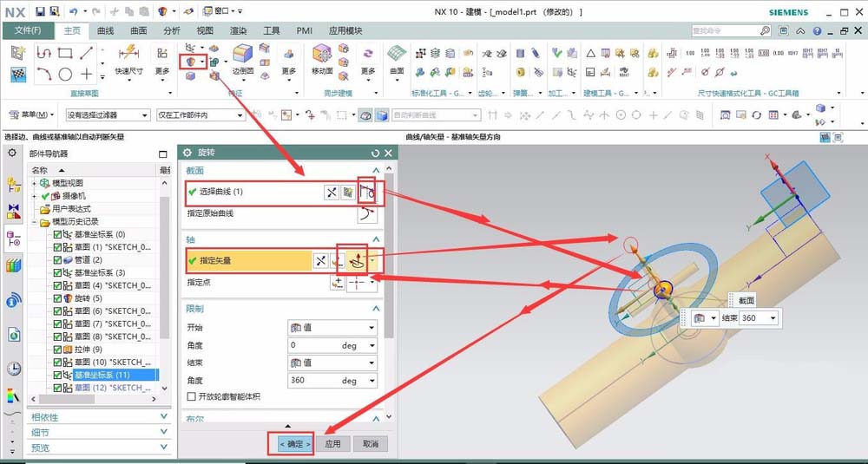Image resolution: width=868 pixels, height=464 pixels.
Task: Click the reset icon in the 旋转 dialog title
Action: tap(376, 154)
